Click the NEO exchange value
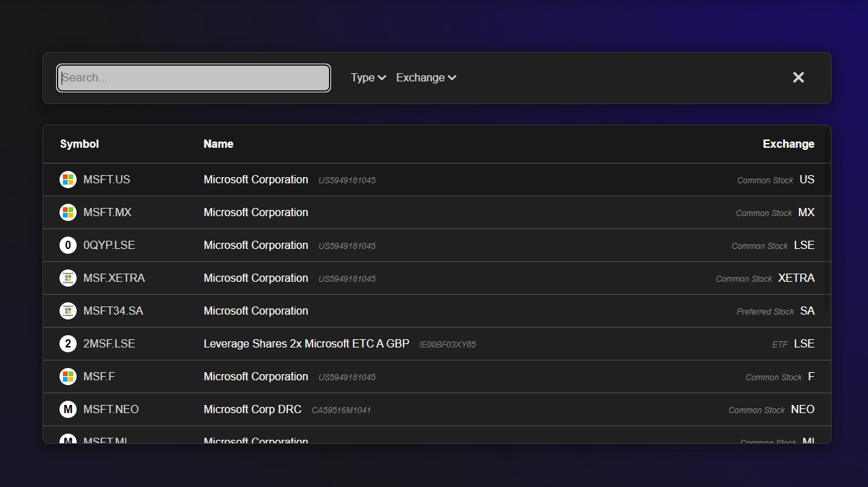868x487 pixels. 802,410
